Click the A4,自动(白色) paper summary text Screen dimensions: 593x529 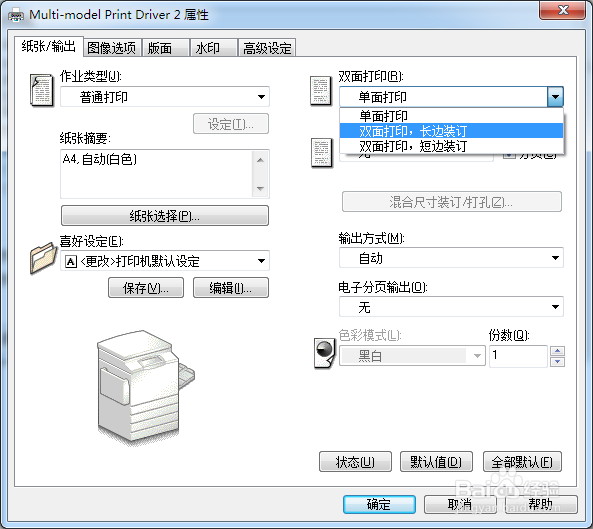100,159
